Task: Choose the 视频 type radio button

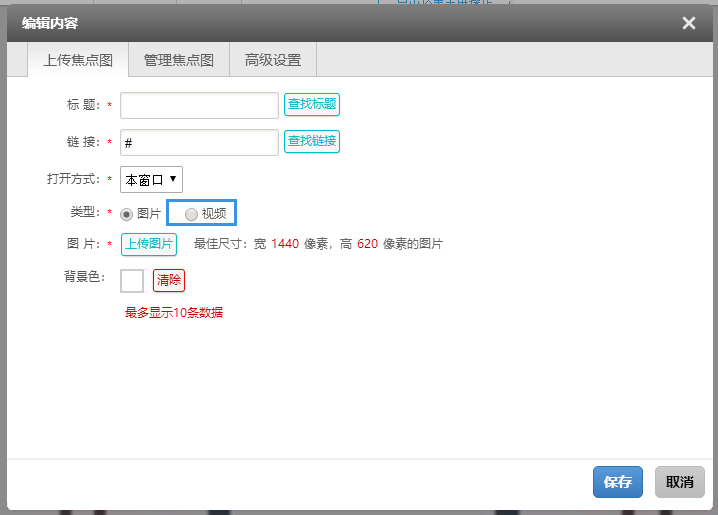Action: click(192, 214)
